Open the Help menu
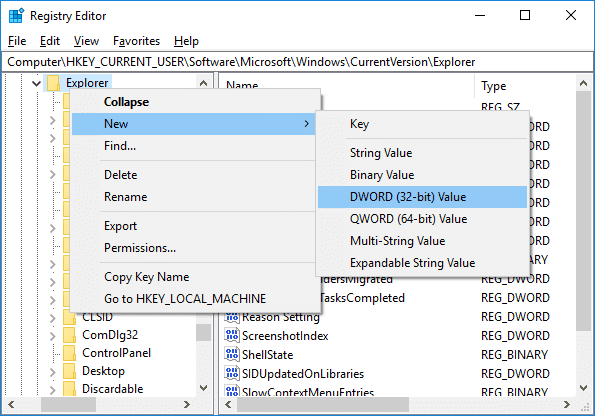The width and height of the screenshot is (595, 416). (186, 41)
